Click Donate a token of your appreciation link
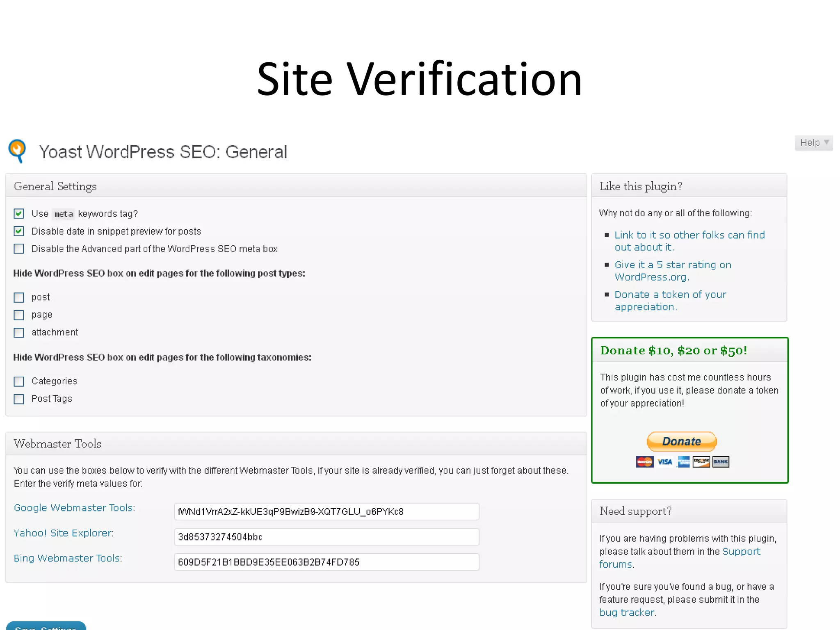 click(x=670, y=301)
